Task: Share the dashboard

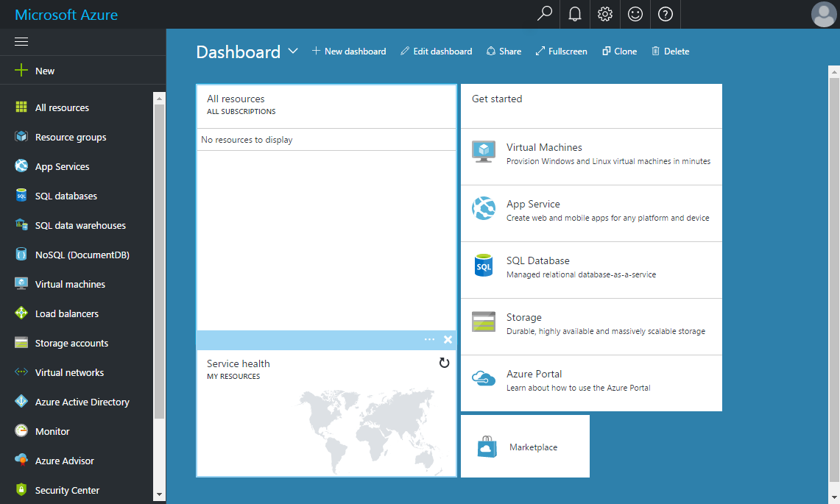Action: pyautogui.click(x=504, y=52)
